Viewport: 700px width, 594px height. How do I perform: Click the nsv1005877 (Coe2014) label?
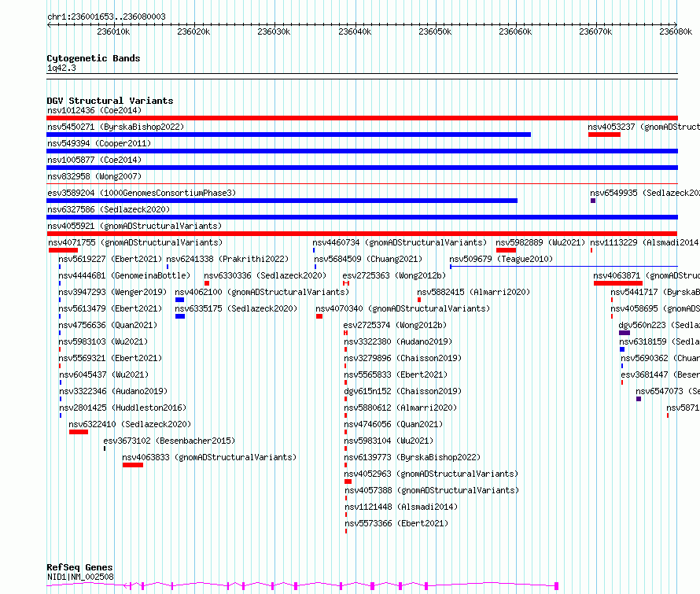tap(94, 160)
